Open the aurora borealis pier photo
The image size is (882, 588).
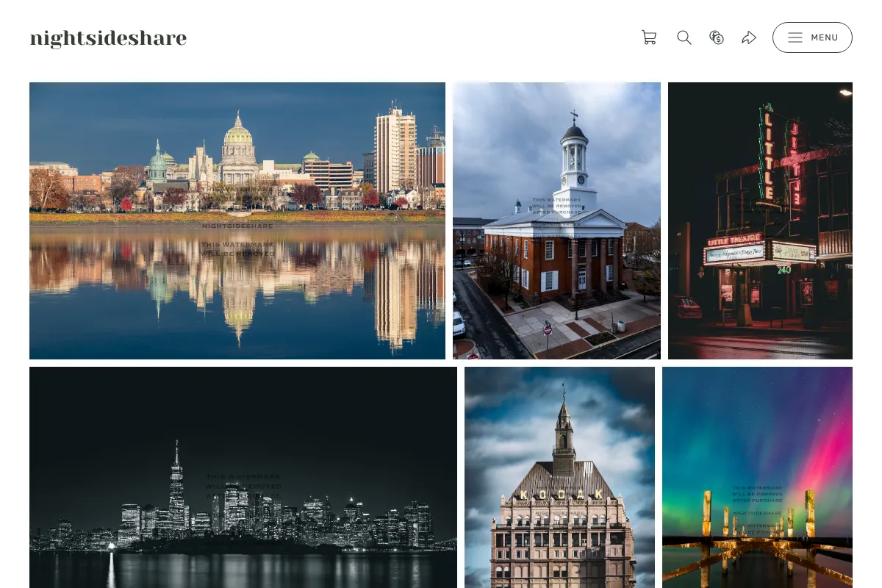pyautogui.click(x=757, y=477)
